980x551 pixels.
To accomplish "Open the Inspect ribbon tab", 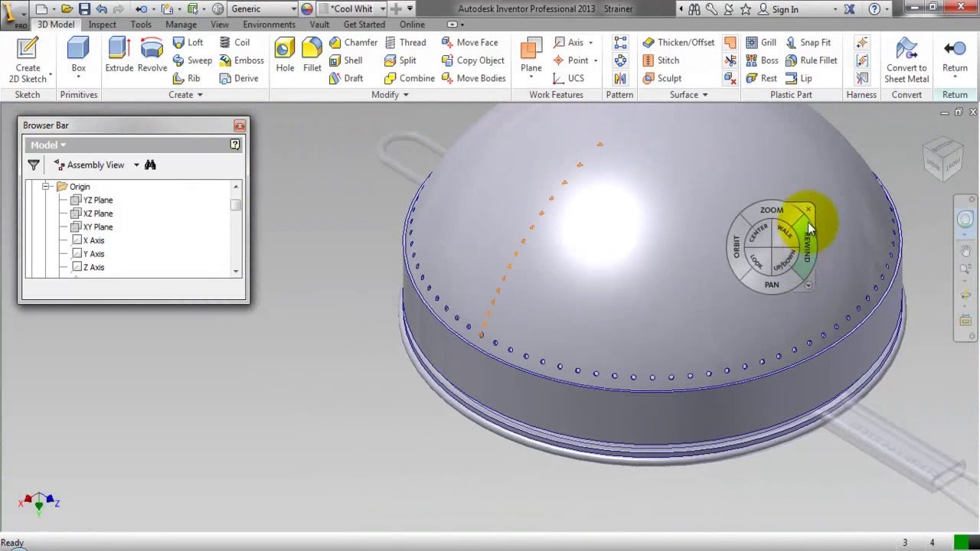I will (102, 24).
